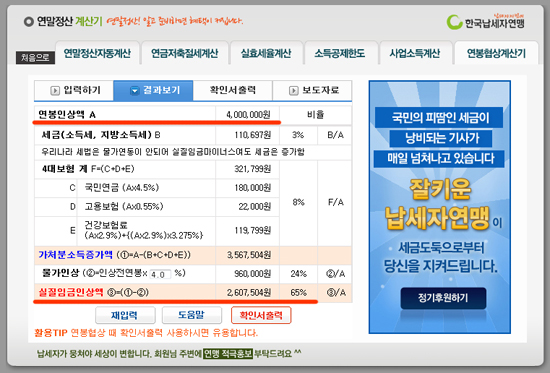Click the 세금(소득세, 지방소득세) B label

[x=101, y=135]
